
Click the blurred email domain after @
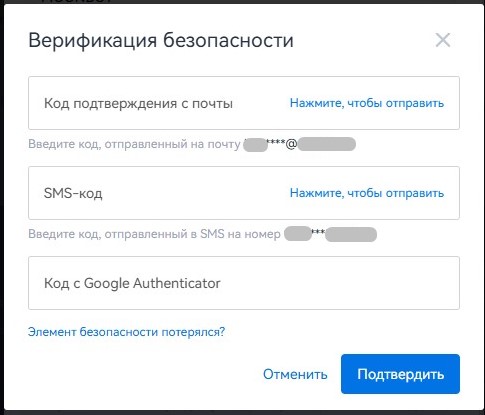[x=327, y=144]
